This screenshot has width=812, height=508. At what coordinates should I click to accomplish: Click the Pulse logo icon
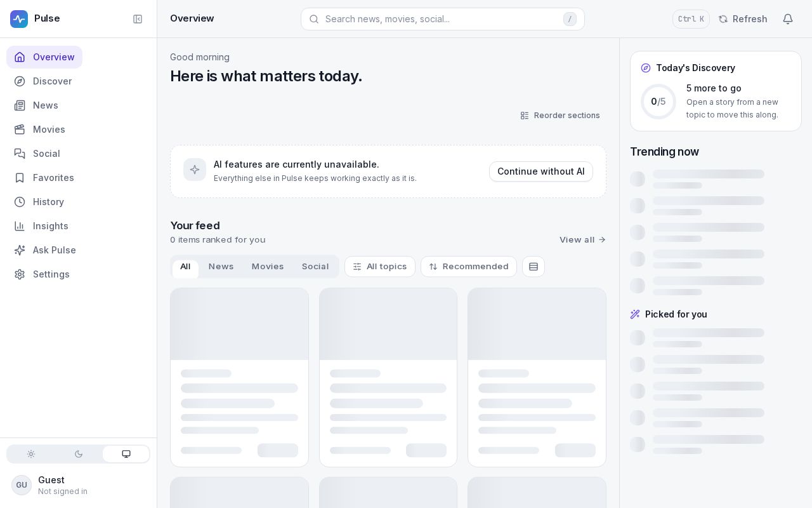click(x=19, y=19)
